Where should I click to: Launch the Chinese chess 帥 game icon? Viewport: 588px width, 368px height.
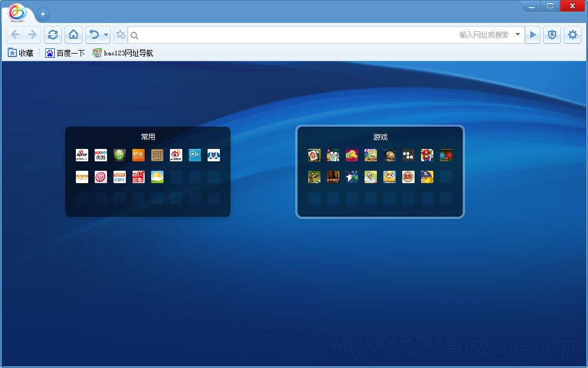coord(409,177)
